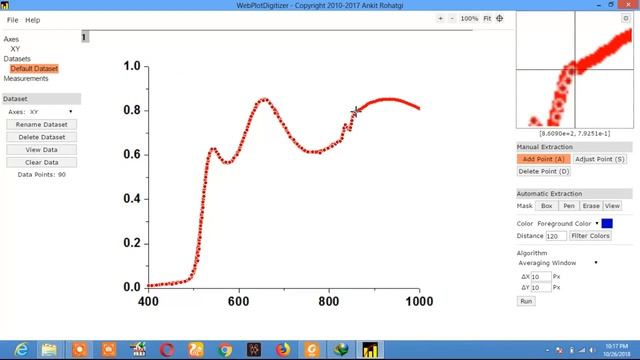Click the Rename Dataset button
Screen dimensions: 640x360
pos(42,124)
